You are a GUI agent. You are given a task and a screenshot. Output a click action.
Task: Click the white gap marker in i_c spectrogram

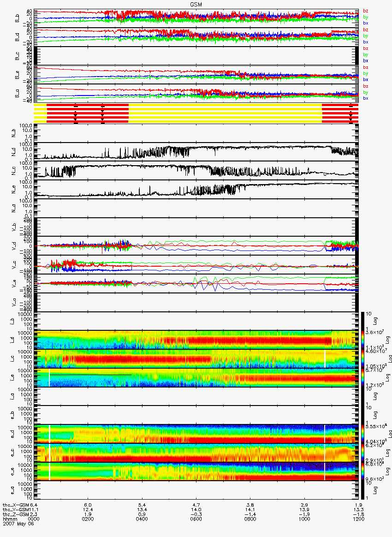click(x=325, y=359)
